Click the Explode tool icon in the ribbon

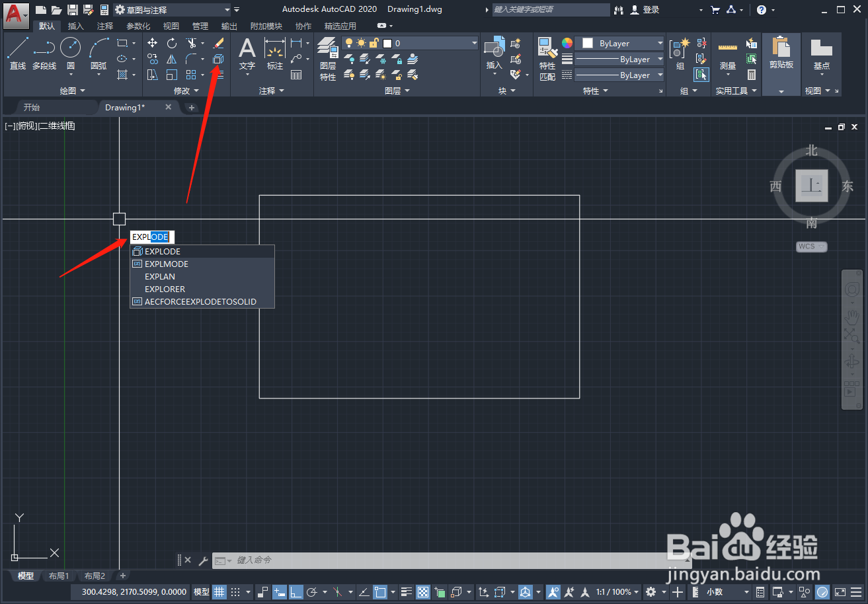(218, 59)
